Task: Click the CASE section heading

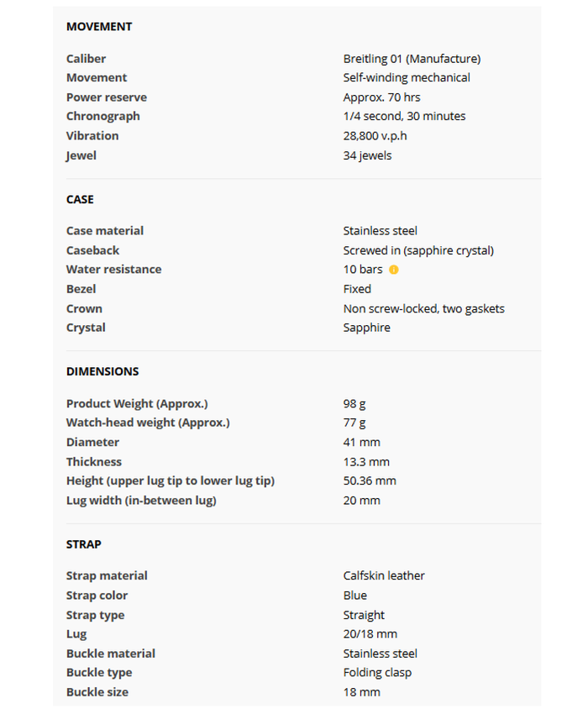Action: 80,199
